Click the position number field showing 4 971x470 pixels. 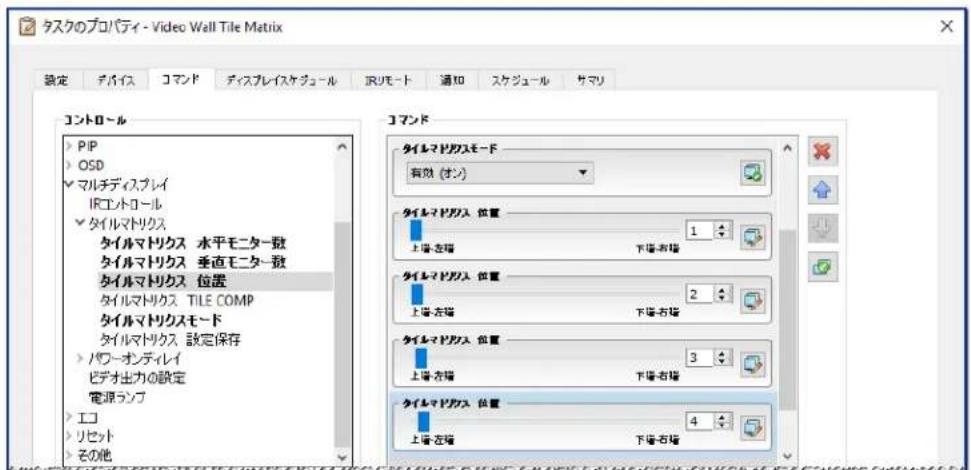(700, 421)
